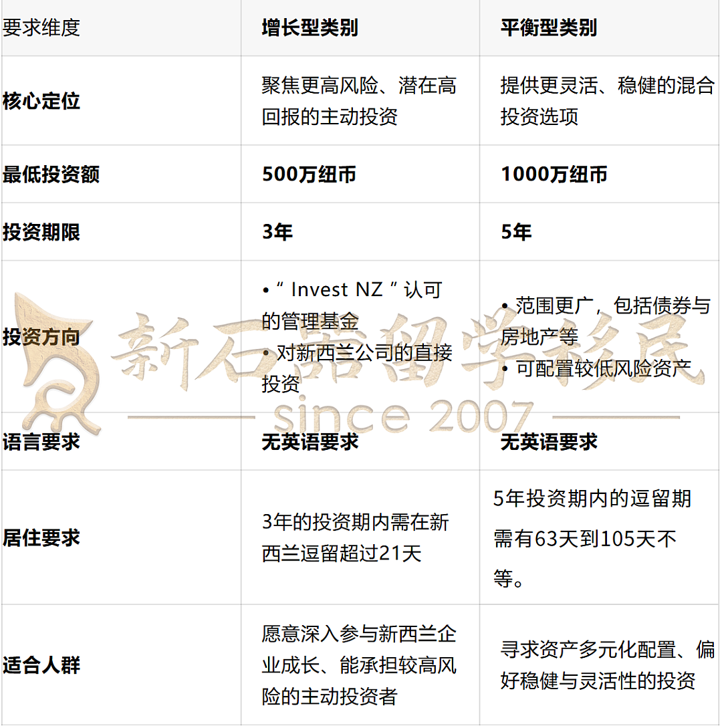Viewport: 722px width, 728px height.
Task: Click the row label '投资方向'
Action: click(x=41, y=337)
